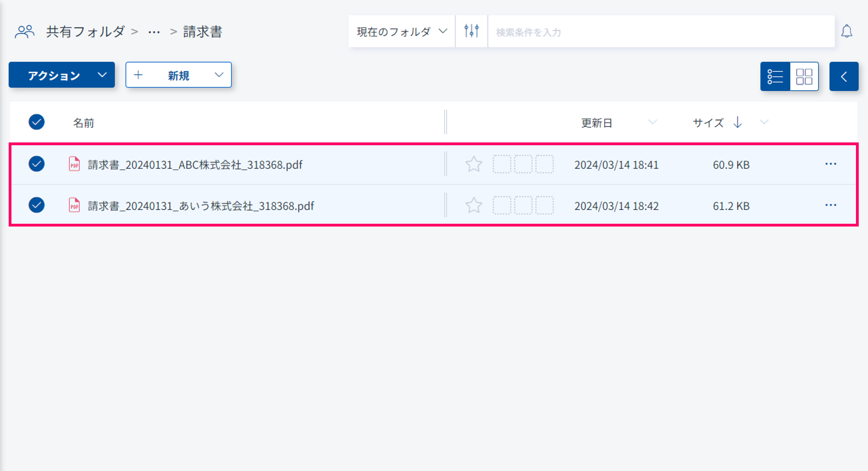Expand the breadcrumb ellipsis path
This screenshot has width=868, height=471.
(x=154, y=32)
